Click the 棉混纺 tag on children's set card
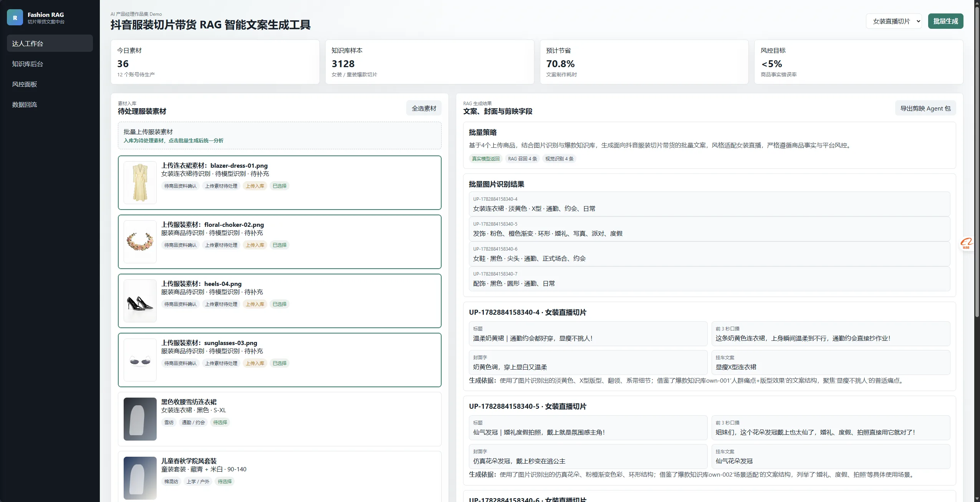 (171, 481)
